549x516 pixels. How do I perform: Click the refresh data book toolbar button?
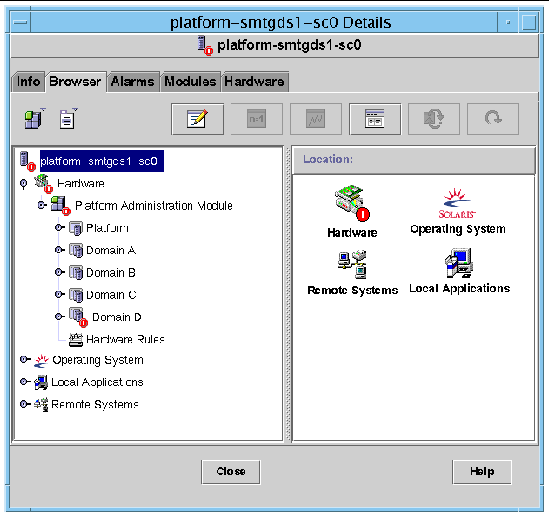(434, 119)
